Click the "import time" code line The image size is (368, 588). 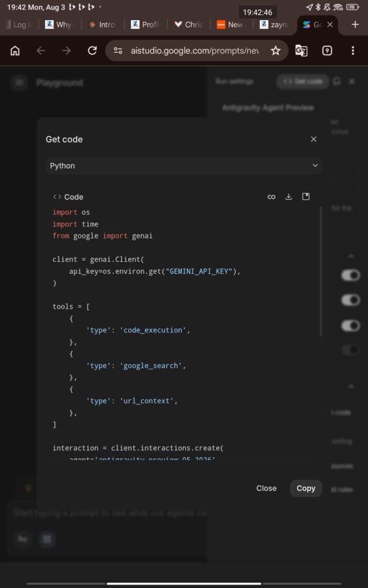75,224
